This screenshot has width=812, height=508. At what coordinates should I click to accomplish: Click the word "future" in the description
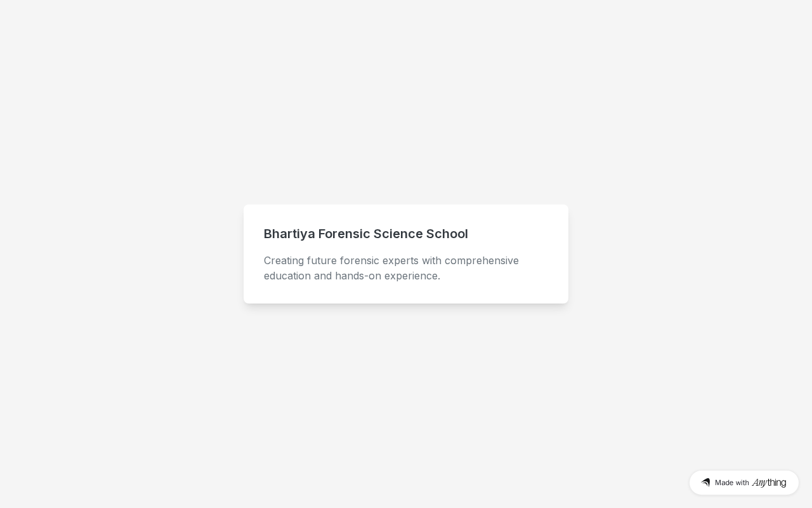[x=322, y=260]
